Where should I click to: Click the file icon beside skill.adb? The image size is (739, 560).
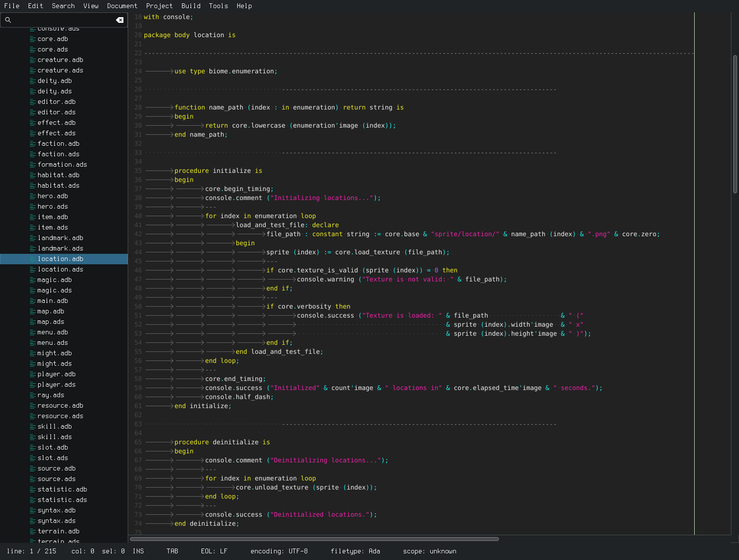tap(33, 427)
